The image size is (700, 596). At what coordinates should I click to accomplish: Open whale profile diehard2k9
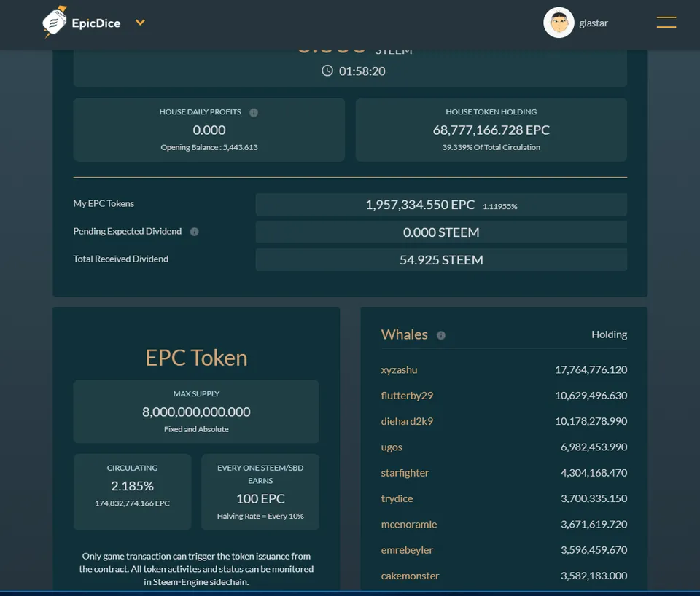click(x=407, y=421)
